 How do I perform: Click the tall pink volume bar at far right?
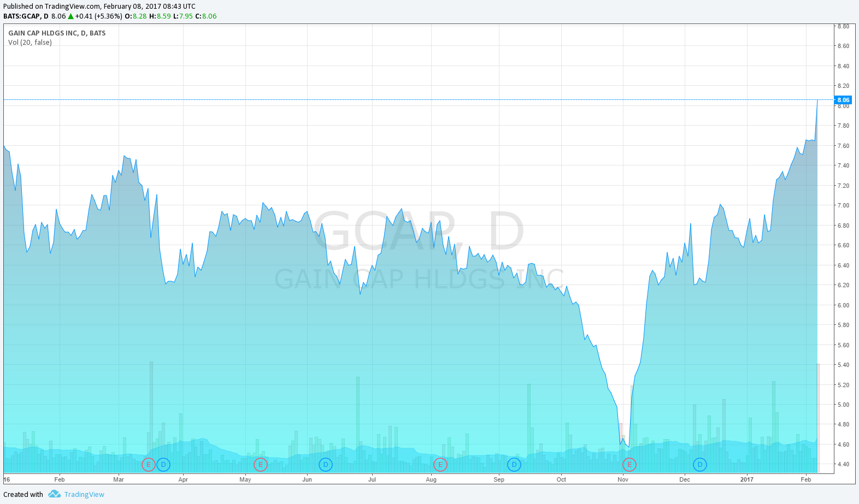pos(818,418)
